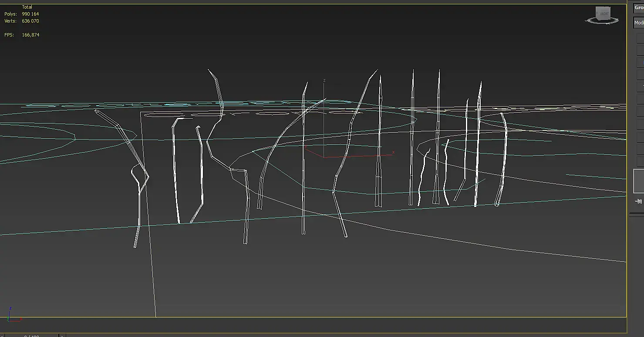Click the "Polys:" statistics label
Viewport: 644px width, 337px height.
(x=10, y=14)
